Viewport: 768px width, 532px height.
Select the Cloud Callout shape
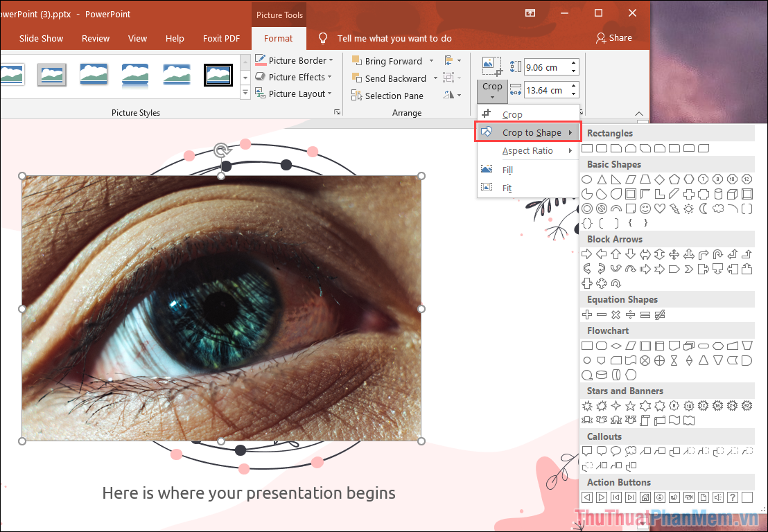(x=631, y=451)
